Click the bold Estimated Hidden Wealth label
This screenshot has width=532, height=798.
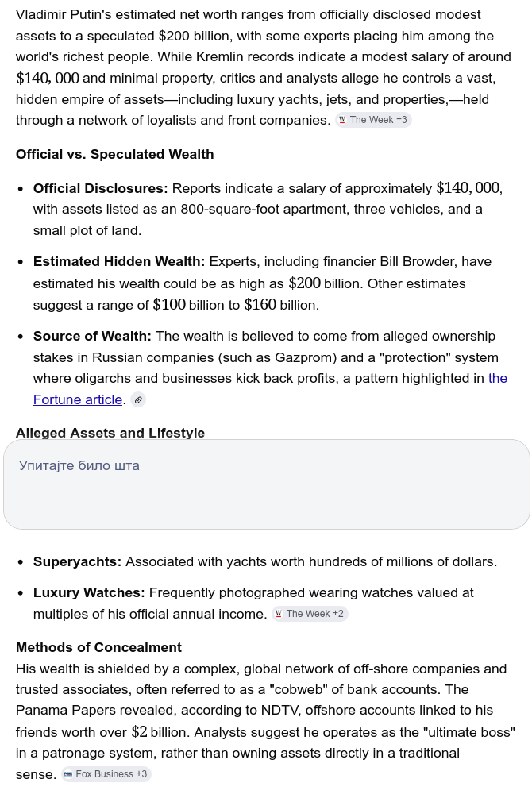tap(118, 261)
